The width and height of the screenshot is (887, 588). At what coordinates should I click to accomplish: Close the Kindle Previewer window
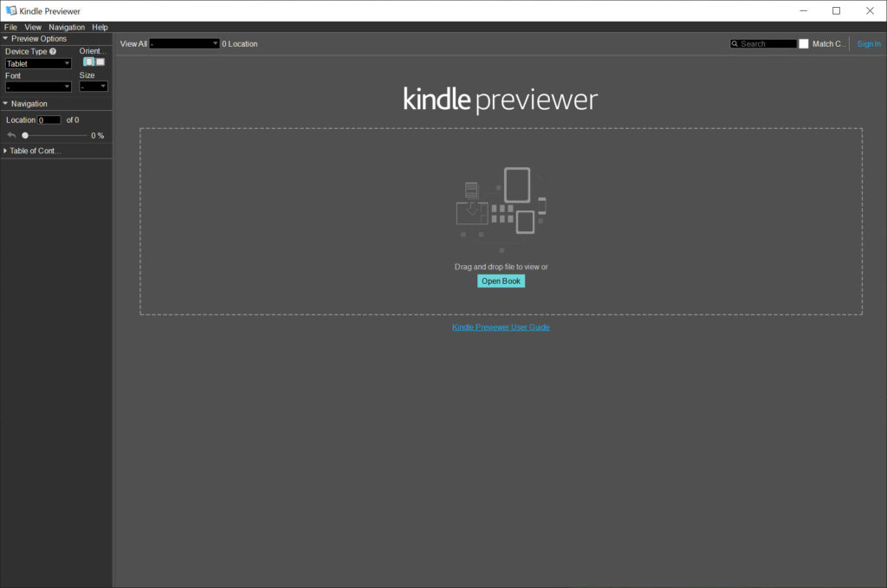870,10
